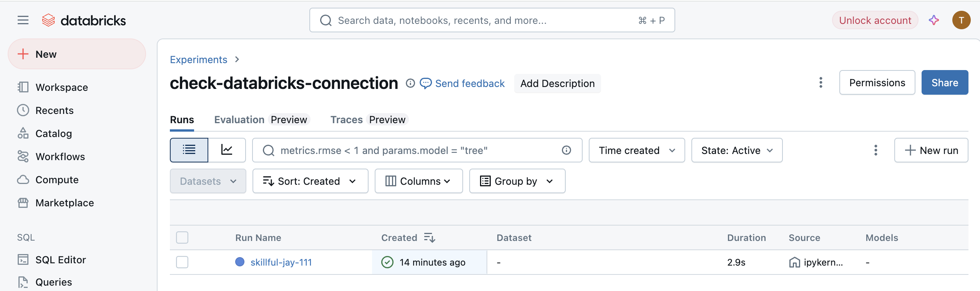Open the skillful-jay-111 run link
Screen dimensions: 980x291
pyautogui.click(x=281, y=262)
